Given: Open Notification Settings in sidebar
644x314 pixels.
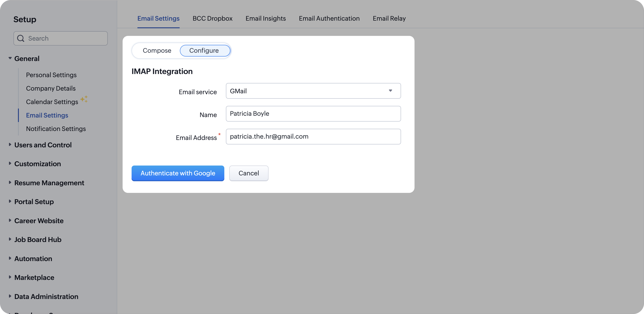Looking at the screenshot, I should (56, 129).
